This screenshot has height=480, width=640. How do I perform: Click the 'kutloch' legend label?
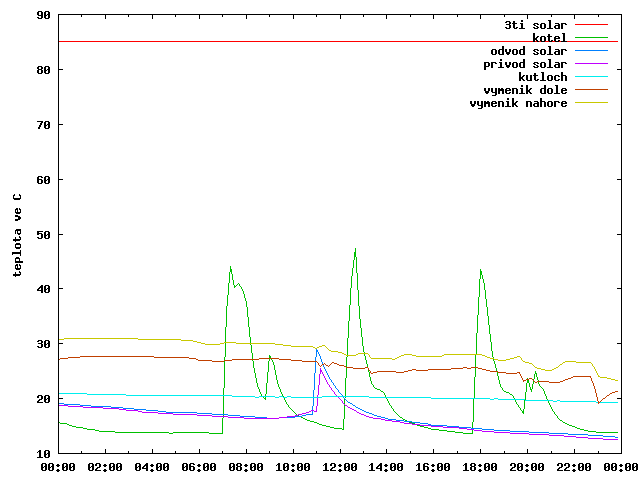pos(542,77)
